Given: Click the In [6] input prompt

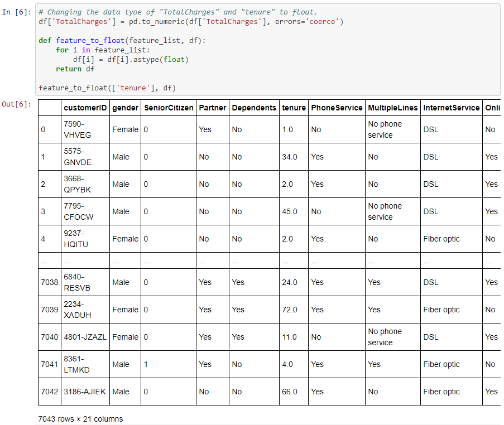Looking at the screenshot, I should (17, 12).
